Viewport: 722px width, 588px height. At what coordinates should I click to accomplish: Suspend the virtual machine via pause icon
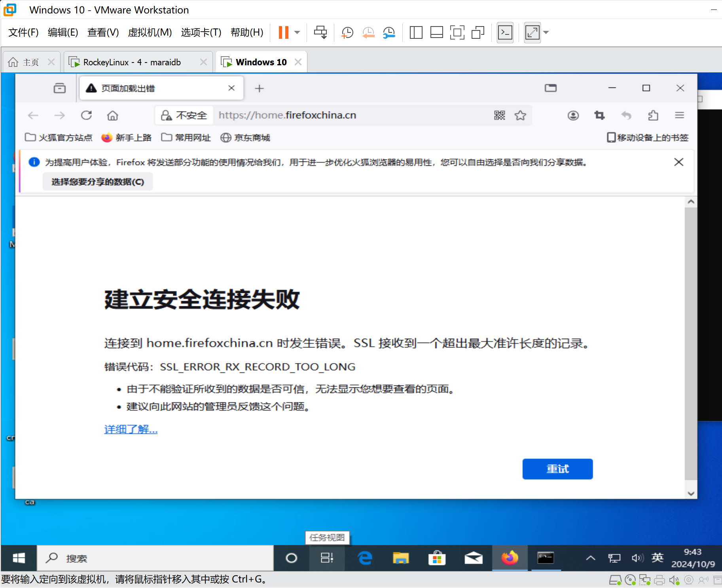tap(283, 32)
